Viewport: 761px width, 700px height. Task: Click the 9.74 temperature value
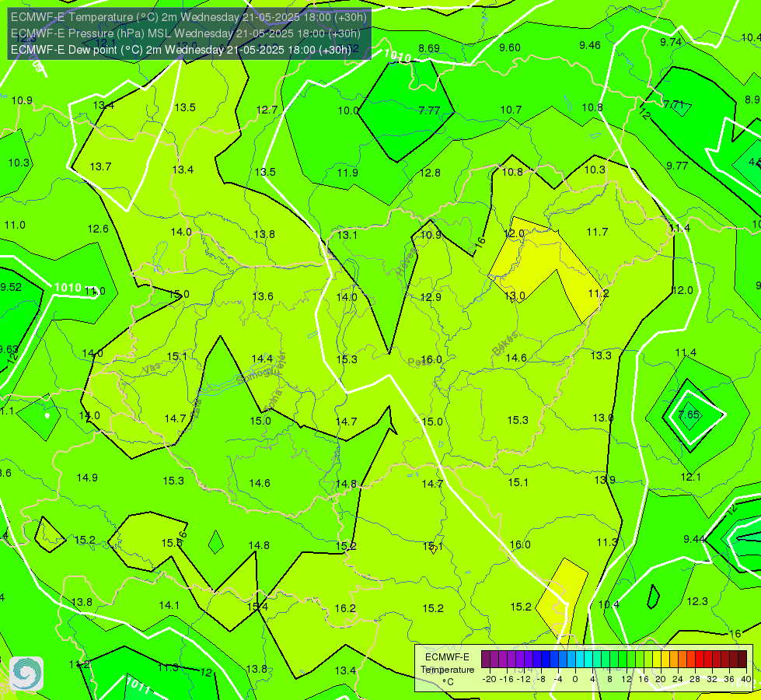coord(671,42)
